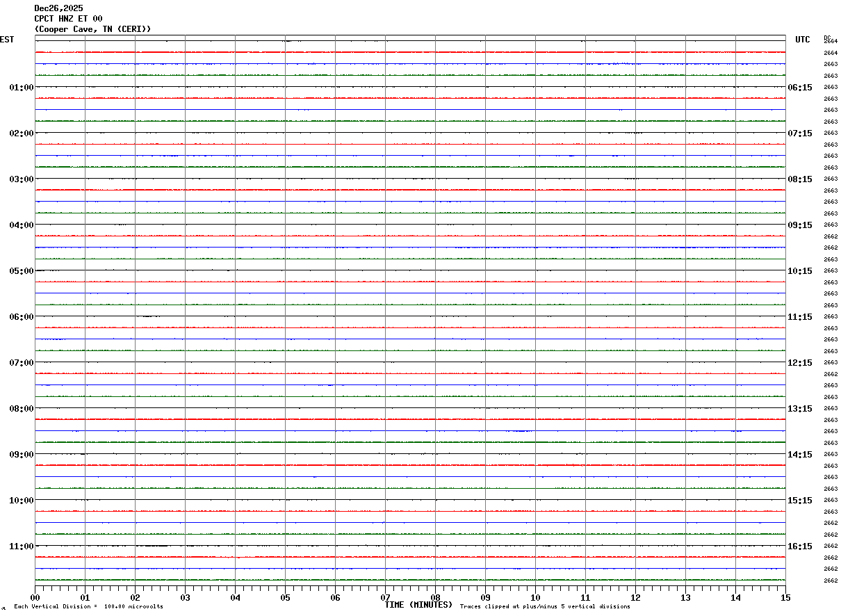Select the '01:00' EST time label
Viewport: 841px width, 616px height.
tap(22, 88)
